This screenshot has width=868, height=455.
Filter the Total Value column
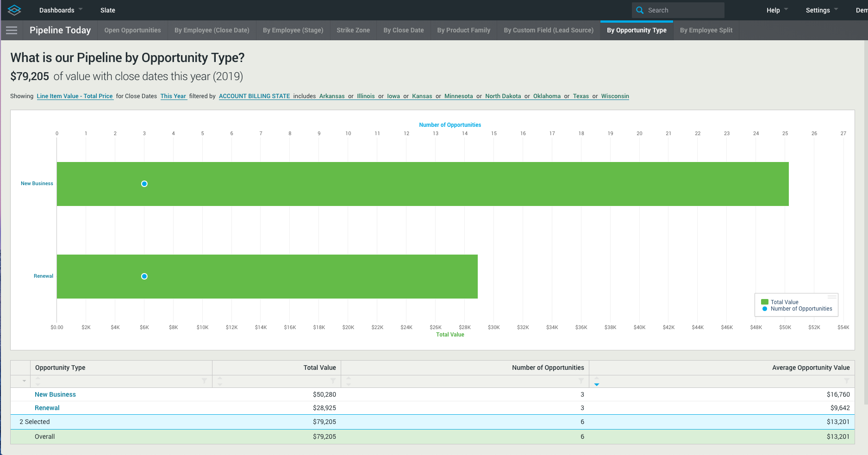tap(333, 381)
